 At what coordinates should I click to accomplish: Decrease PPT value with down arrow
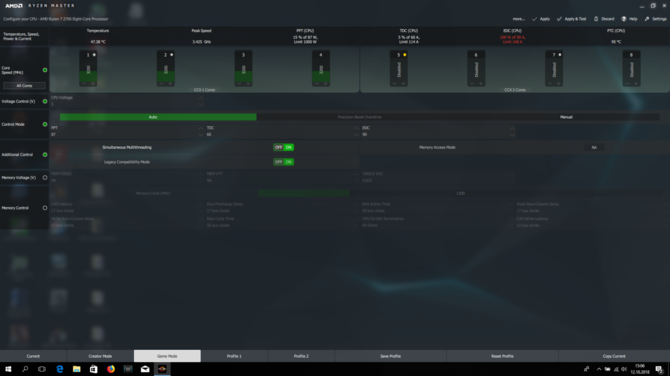201,135
